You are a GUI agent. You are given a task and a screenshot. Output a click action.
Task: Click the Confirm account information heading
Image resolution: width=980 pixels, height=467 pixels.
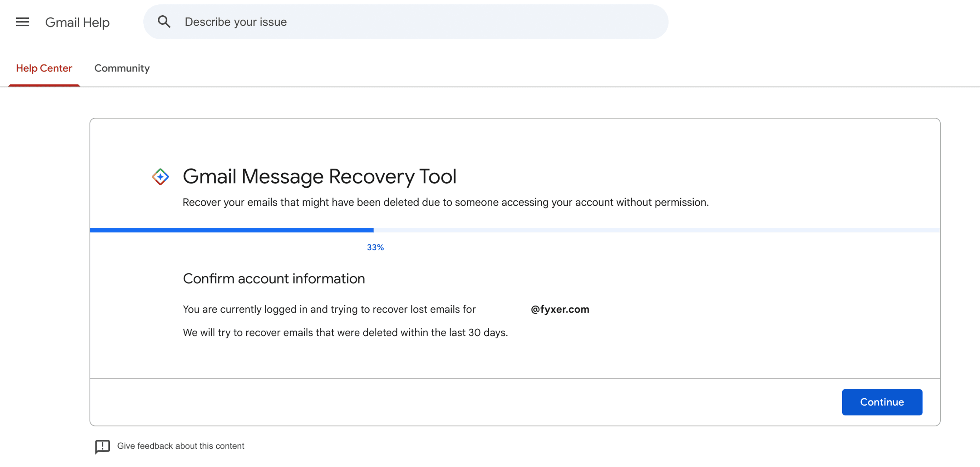[x=274, y=279]
